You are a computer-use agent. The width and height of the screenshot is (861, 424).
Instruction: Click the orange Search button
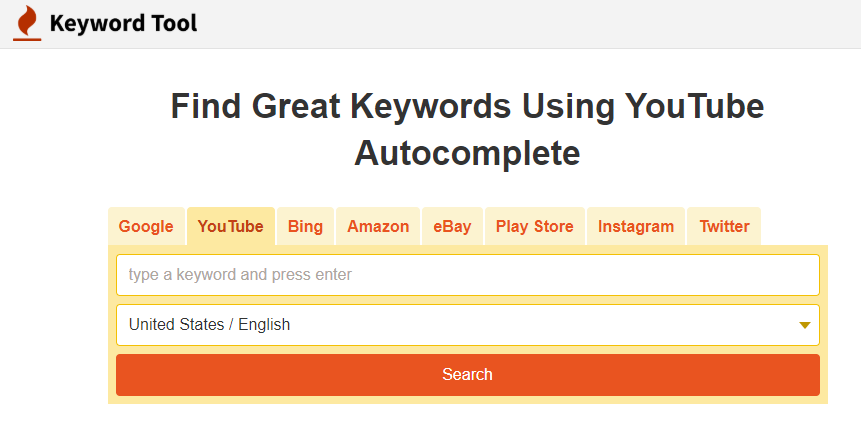point(468,375)
